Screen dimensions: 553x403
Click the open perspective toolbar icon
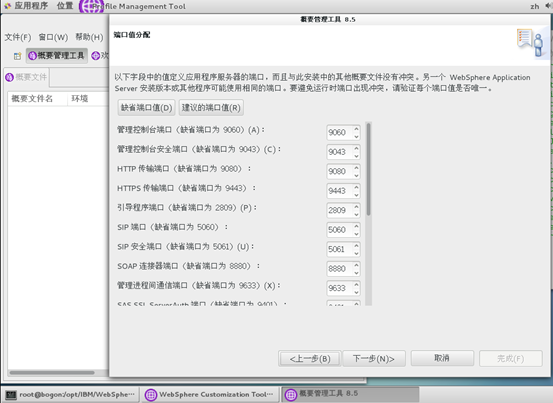[17, 56]
